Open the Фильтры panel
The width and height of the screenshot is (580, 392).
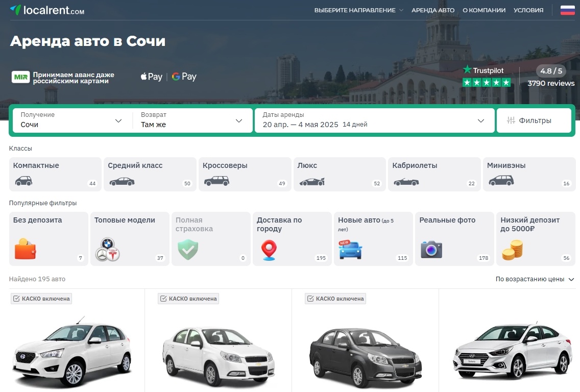pyautogui.click(x=534, y=120)
